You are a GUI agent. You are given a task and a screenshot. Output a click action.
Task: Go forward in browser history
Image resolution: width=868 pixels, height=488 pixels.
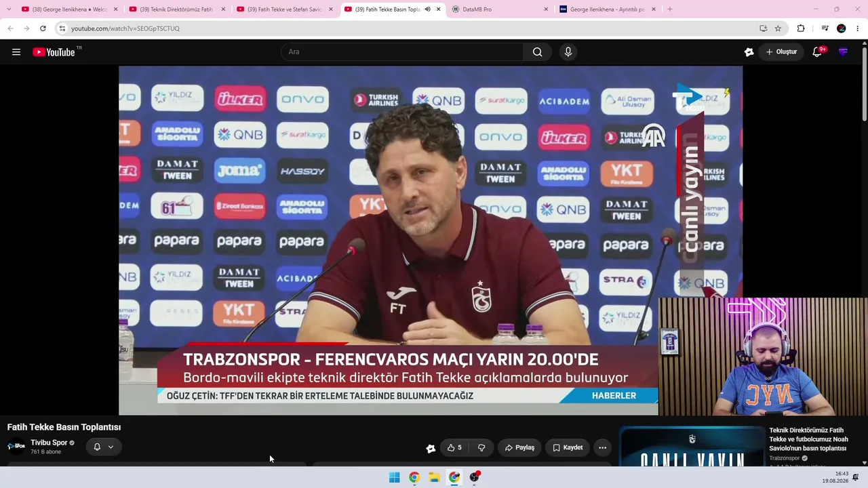pos(26,28)
